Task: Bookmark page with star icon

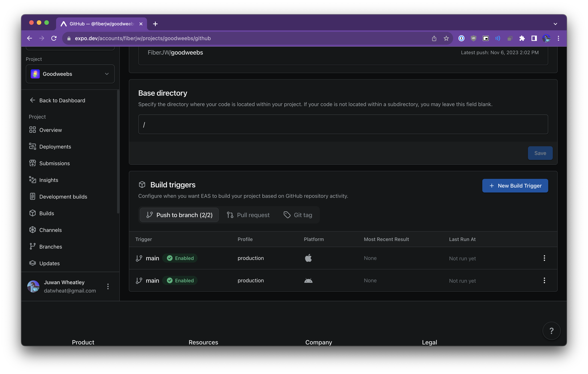Action: [x=446, y=38]
